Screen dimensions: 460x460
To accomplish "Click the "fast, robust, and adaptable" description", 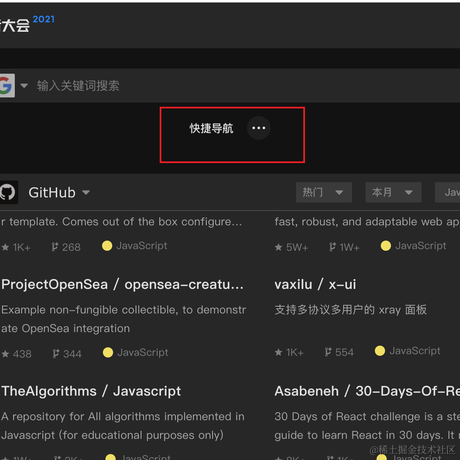I will pyautogui.click(x=367, y=222).
